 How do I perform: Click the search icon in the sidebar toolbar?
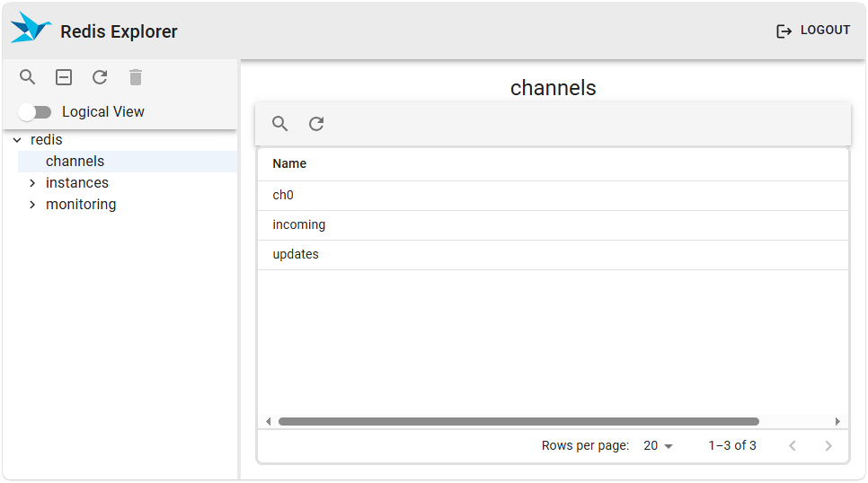tap(28, 77)
